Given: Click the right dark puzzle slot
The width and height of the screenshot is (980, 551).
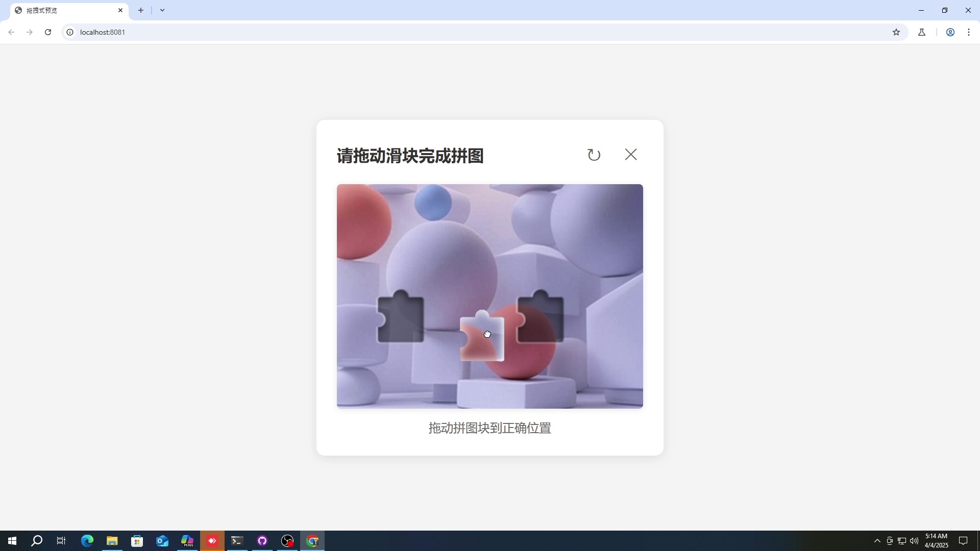Looking at the screenshot, I should click(x=542, y=318).
